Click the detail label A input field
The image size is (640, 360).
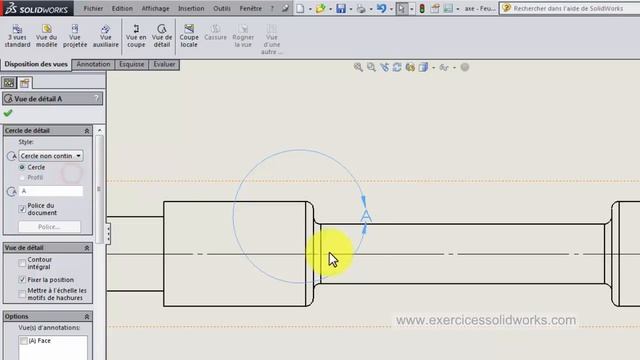(51, 191)
